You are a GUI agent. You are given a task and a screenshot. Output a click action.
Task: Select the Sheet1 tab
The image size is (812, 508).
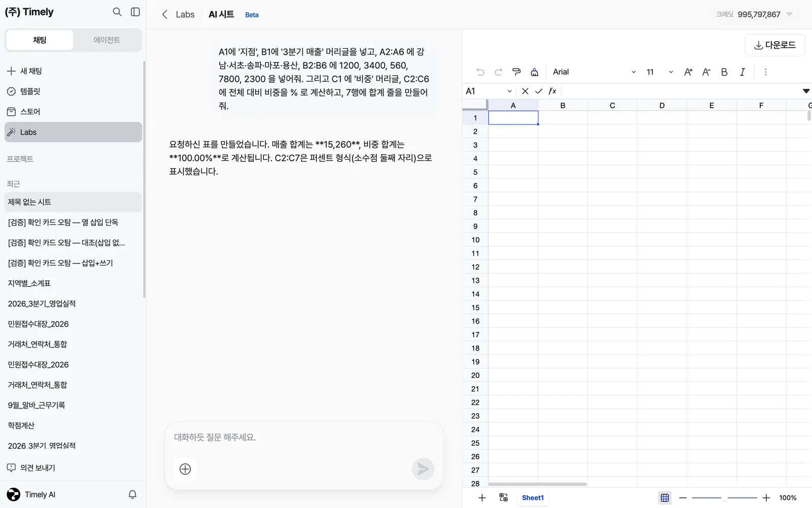click(x=532, y=498)
